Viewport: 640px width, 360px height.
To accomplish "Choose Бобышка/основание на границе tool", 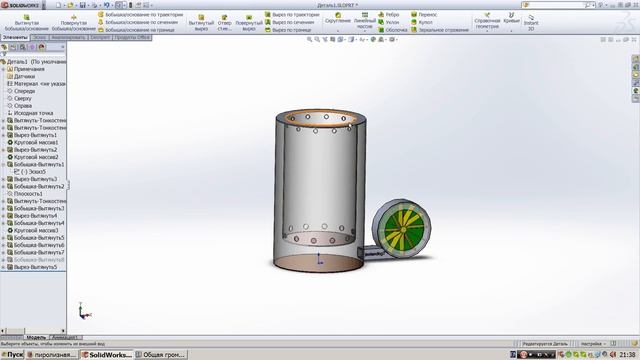I will [136, 30].
